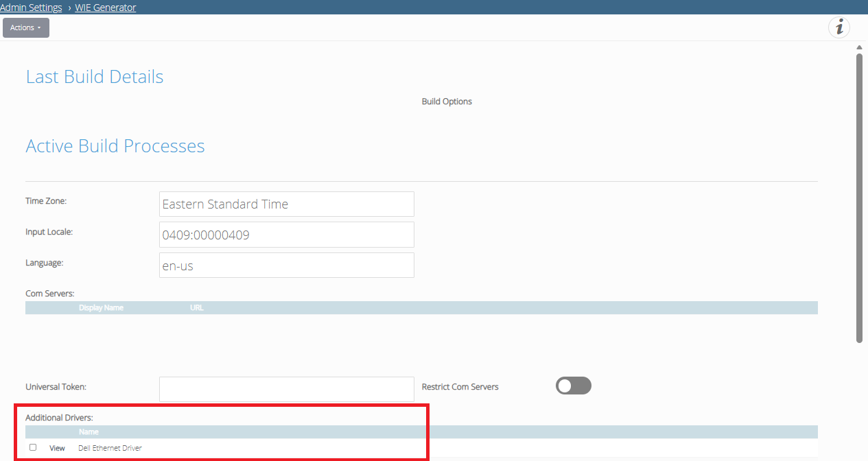Viewport: 868px width, 461px height.
Task: Select the Build Options label
Action: (x=447, y=102)
